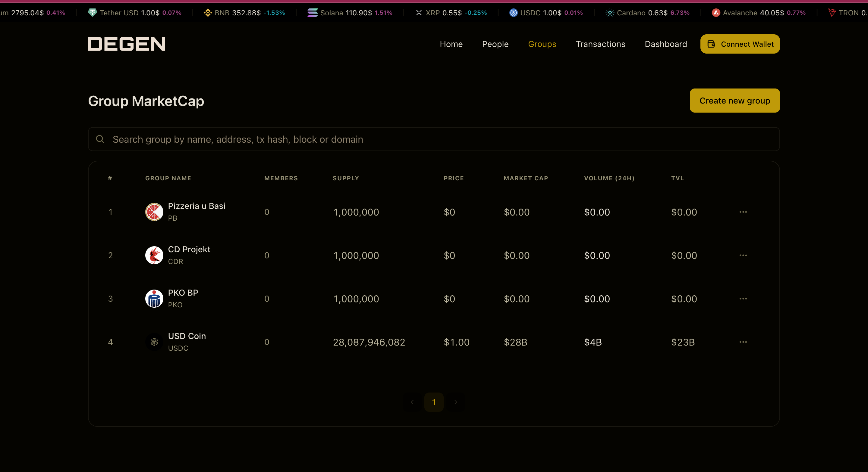Click the CD Projekt red bird icon
868x472 pixels.
[154, 255]
